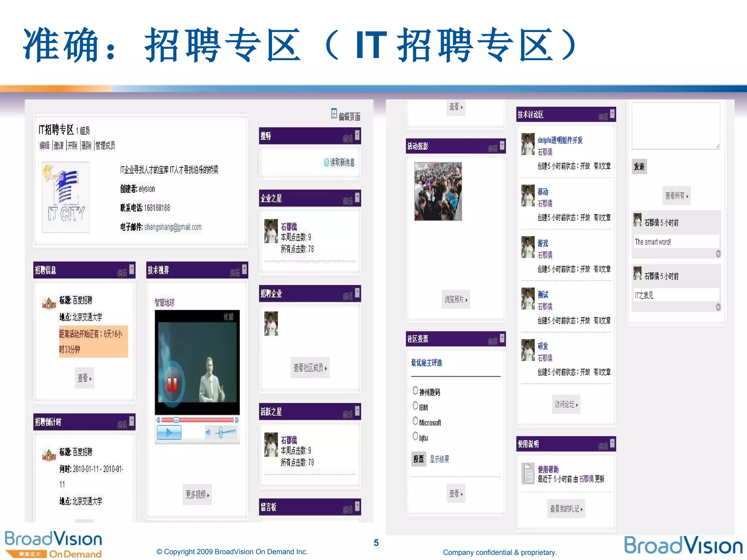This screenshot has width=747, height=560.
Task: Click the message text input box
Action: 676,126
